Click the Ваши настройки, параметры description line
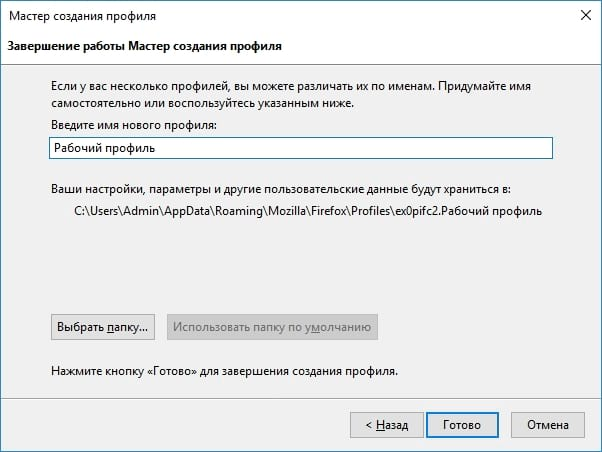 point(281,189)
